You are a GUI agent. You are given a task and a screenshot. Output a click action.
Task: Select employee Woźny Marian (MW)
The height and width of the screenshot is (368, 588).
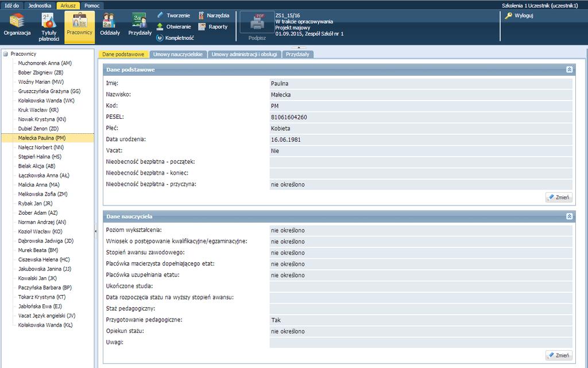click(41, 82)
